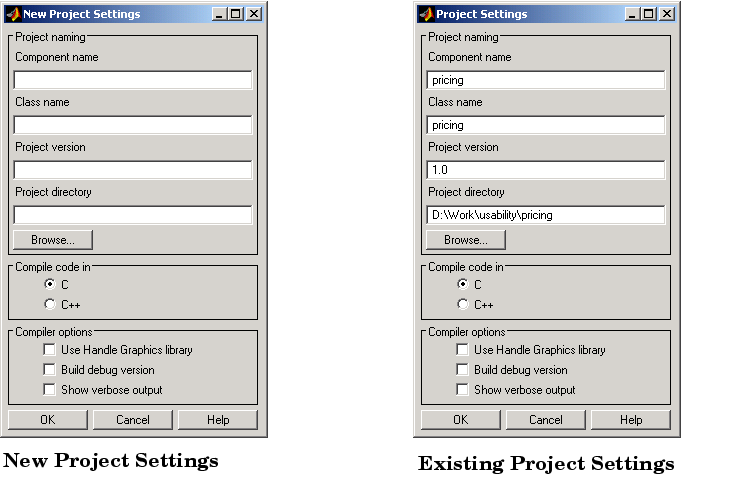Click the empty Project directory field
This screenshot has height=488, width=750.
pyautogui.click(x=133, y=215)
